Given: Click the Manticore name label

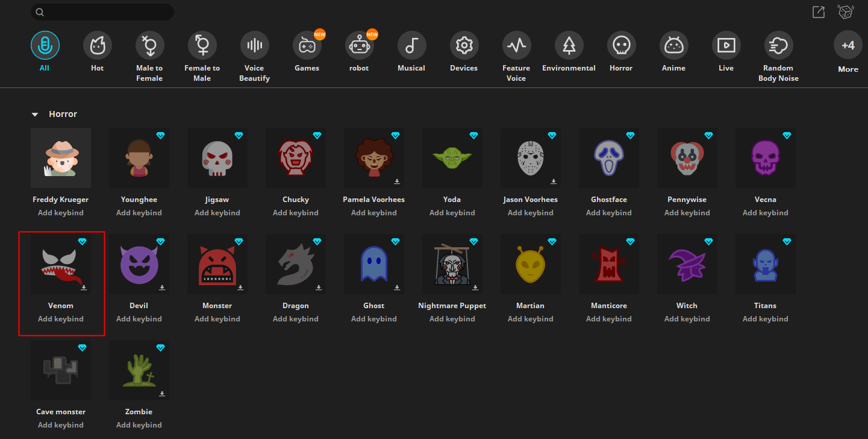Looking at the screenshot, I should click(x=609, y=306).
